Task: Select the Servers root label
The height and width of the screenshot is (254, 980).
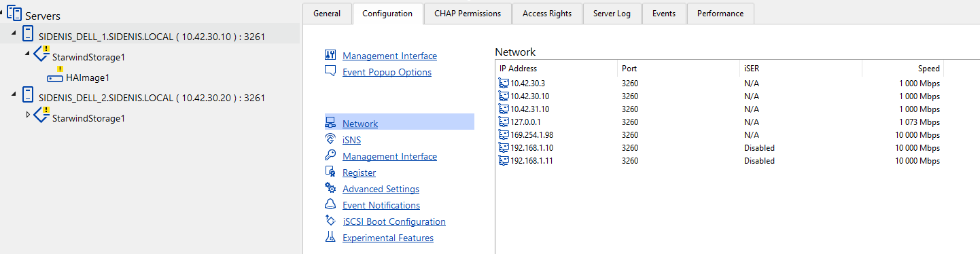Action: (42, 16)
